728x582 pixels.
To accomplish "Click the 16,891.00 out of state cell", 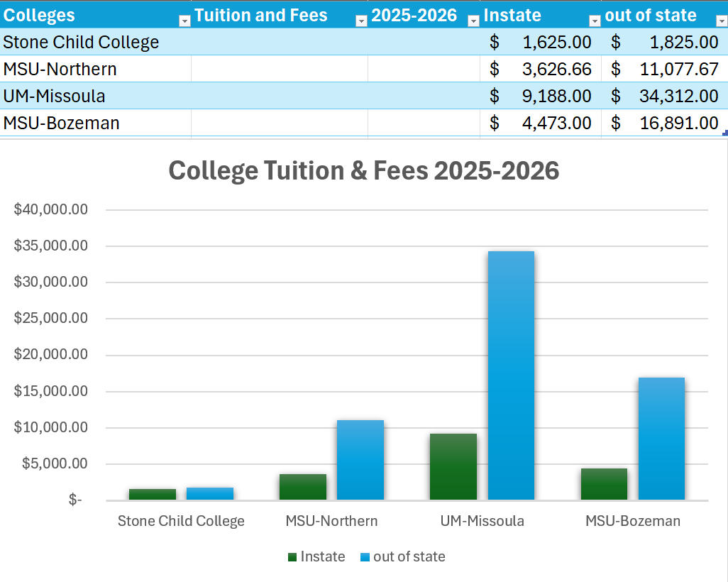I will 664,123.
